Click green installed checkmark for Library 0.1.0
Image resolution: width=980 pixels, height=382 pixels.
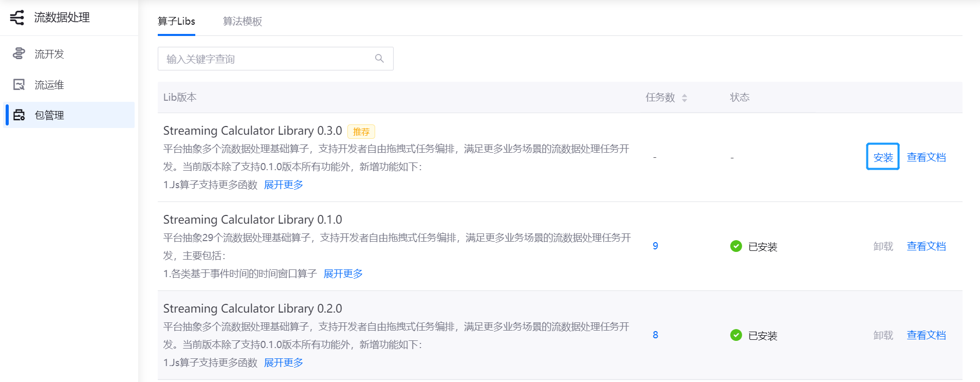[x=736, y=246]
